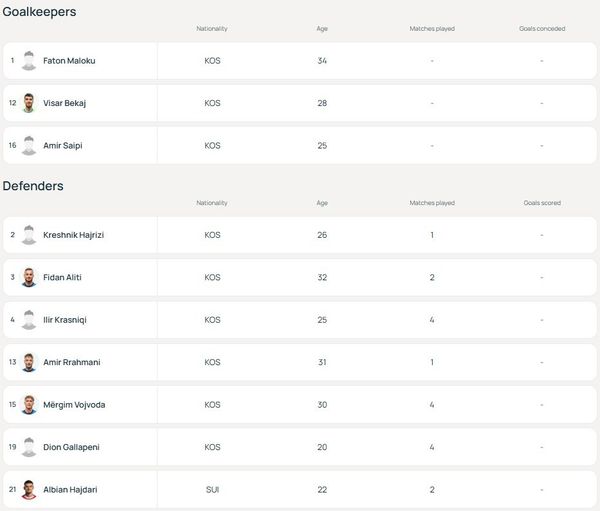
Task: Click Fidan Aliti's player photo
Action: [29, 277]
